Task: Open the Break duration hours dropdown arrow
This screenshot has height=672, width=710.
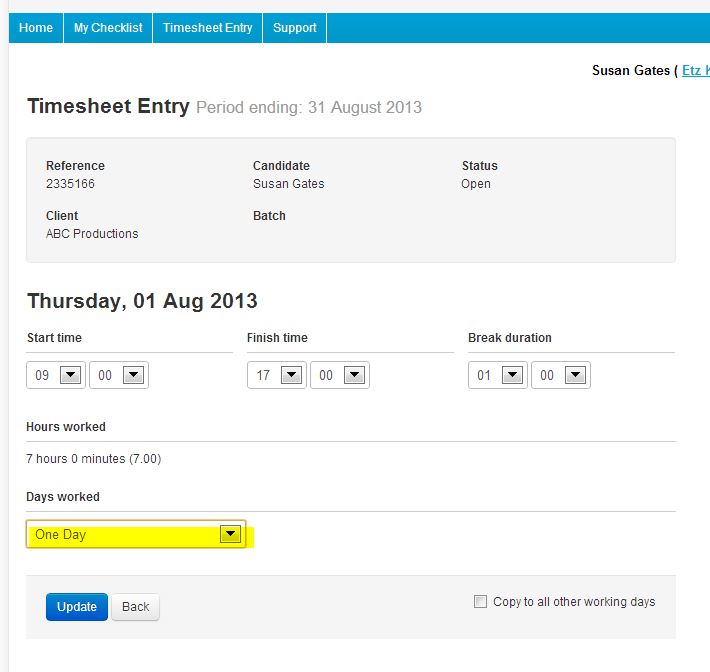Action: coord(513,375)
